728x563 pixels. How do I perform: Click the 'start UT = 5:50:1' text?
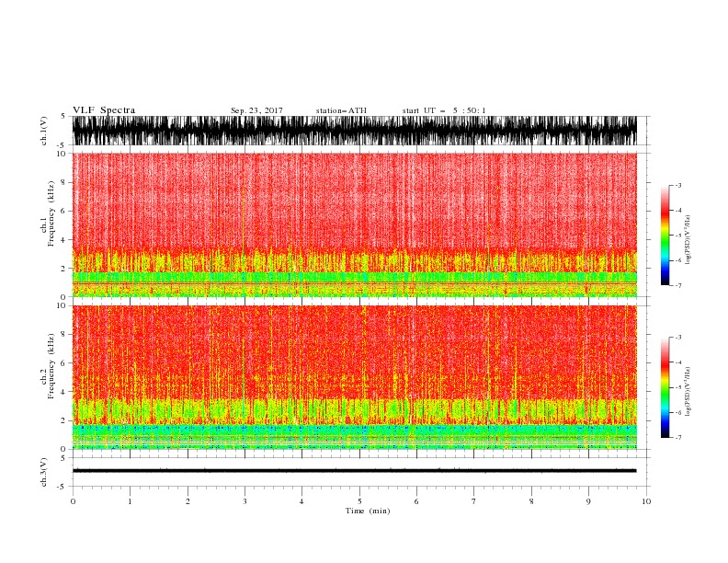pyautogui.click(x=444, y=110)
